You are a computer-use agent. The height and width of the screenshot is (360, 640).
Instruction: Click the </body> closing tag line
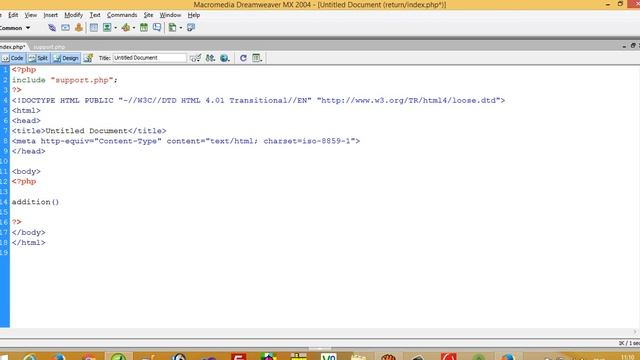[x=29, y=233]
